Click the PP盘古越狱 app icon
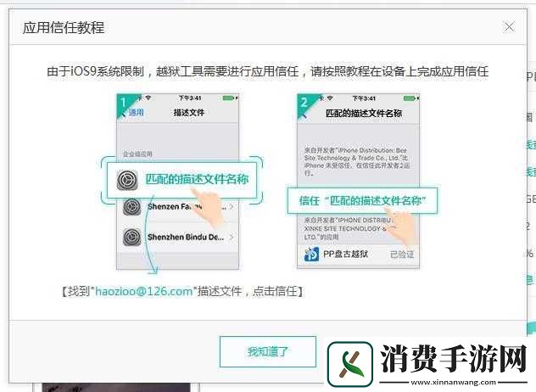 point(311,255)
